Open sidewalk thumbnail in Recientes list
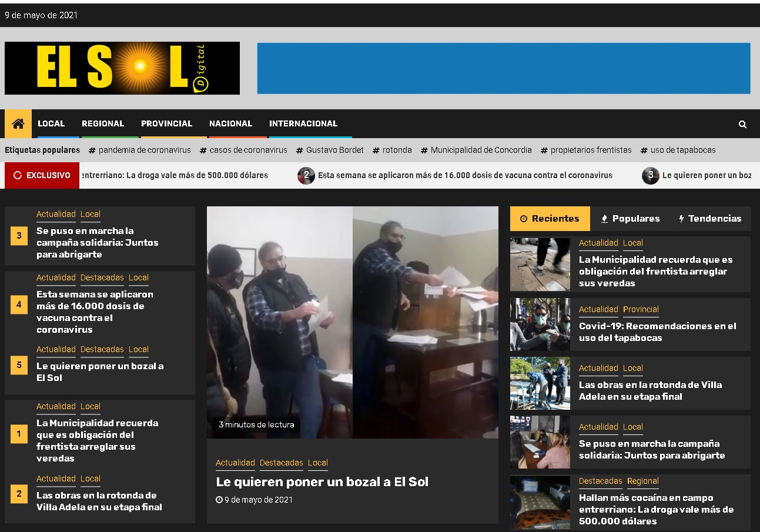 click(540, 265)
